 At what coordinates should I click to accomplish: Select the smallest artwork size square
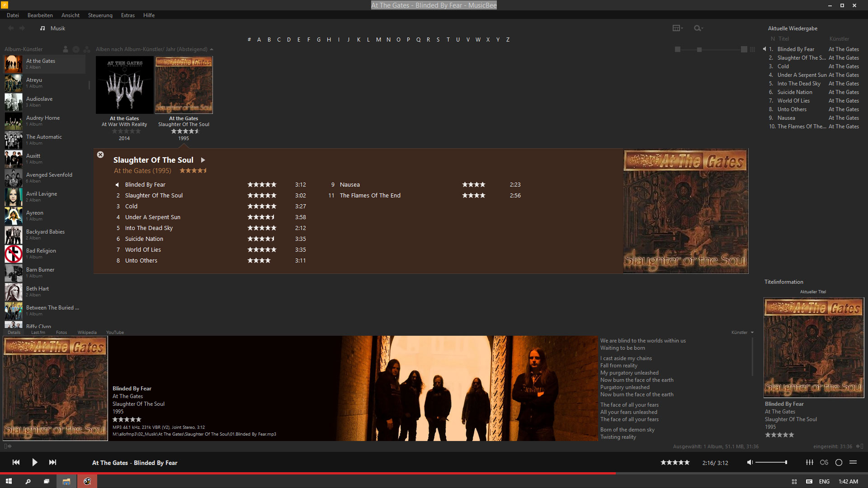(677, 49)
